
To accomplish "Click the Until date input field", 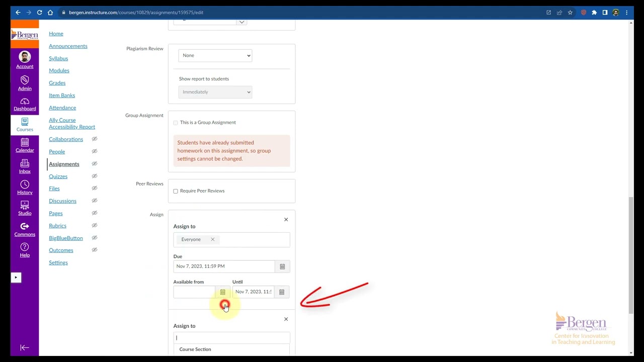I will 253,292.
